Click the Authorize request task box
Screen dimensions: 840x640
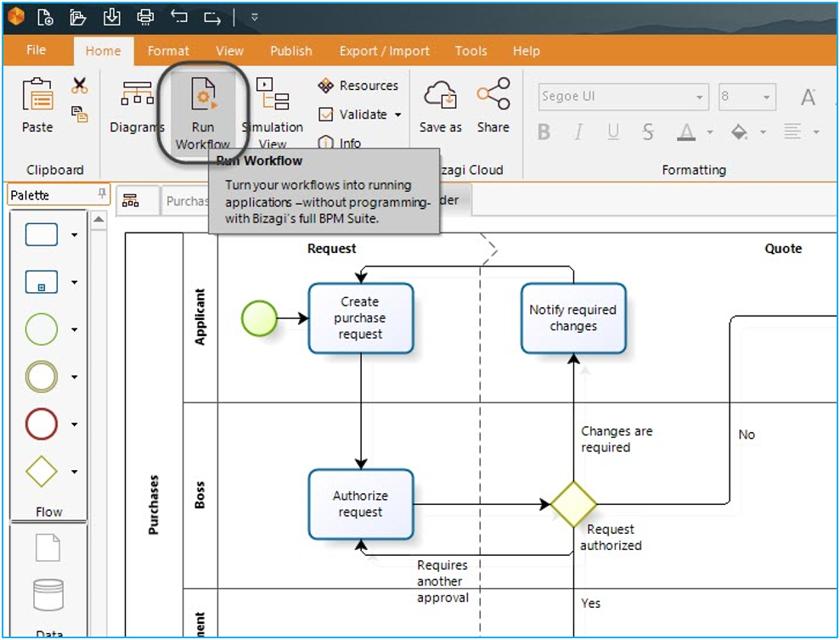click(x=361, y=504)
